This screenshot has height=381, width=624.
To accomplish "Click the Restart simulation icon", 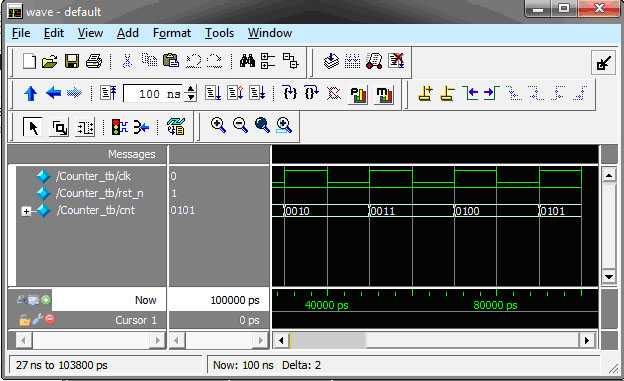I will click(108, 93).
